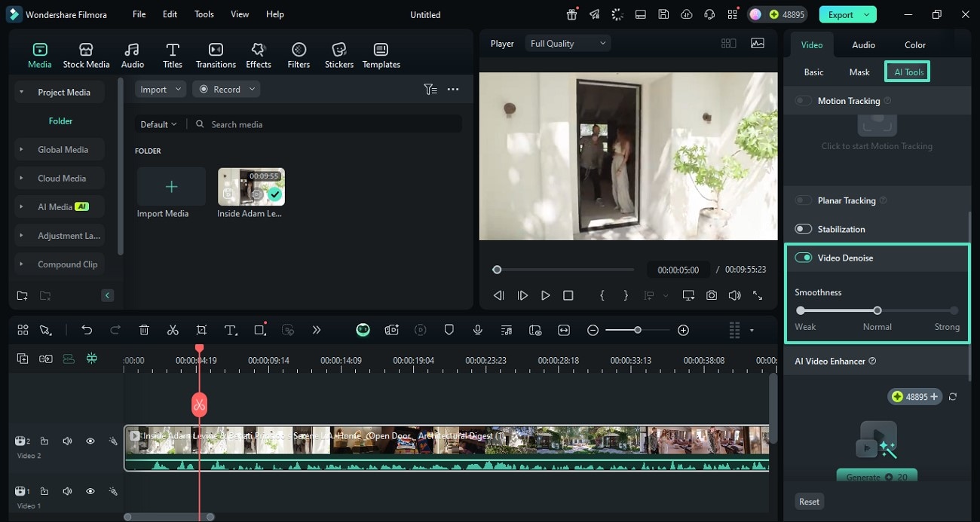Switch to the Color tab
This screenshot has width=980, height=522.
915,45
